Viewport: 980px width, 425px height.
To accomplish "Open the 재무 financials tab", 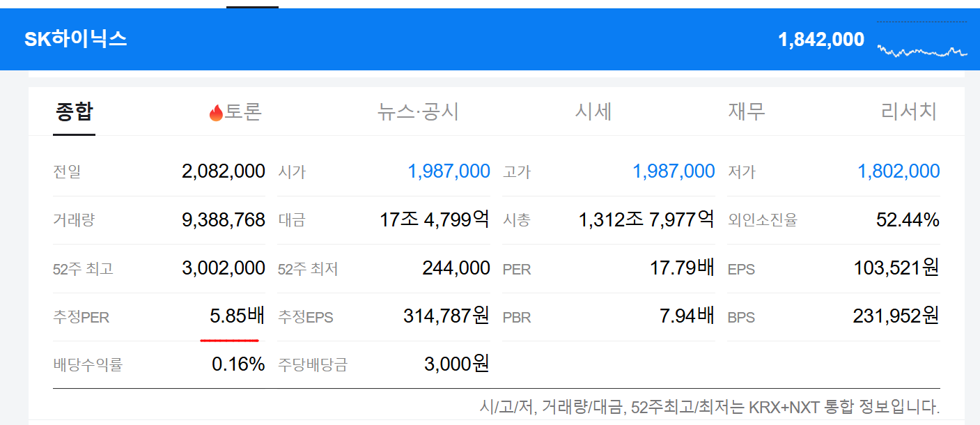I will tap(747, 111).
